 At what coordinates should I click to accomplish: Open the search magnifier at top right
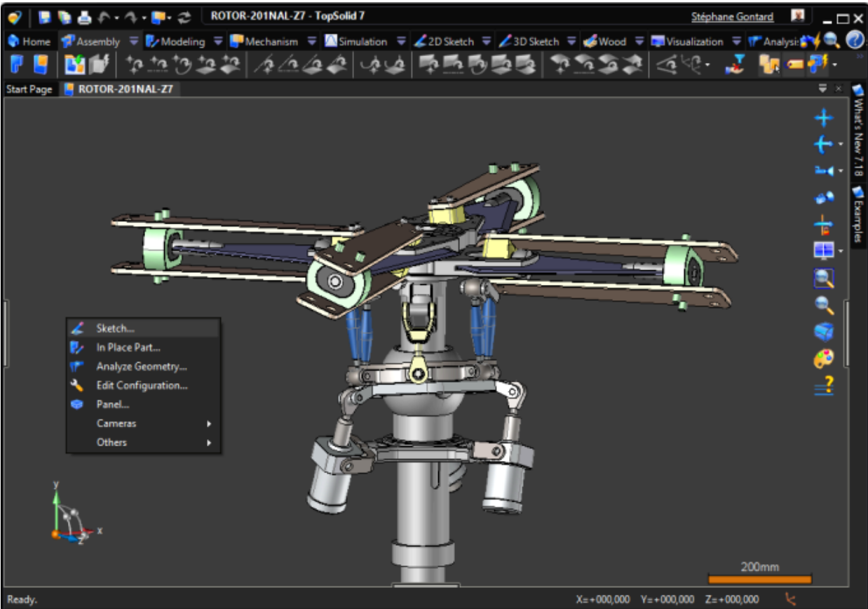click(x=832, y=41)
